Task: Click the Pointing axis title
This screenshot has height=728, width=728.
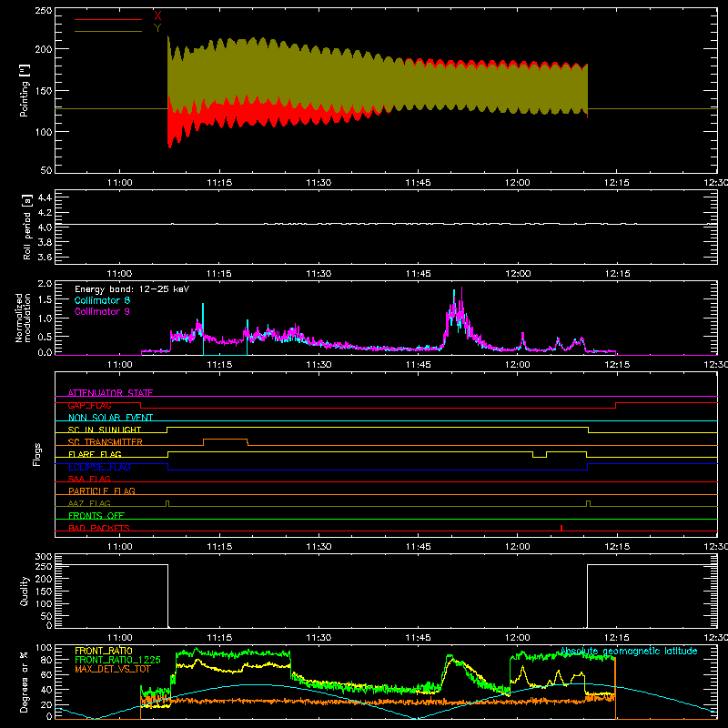Action: [25, 90]
